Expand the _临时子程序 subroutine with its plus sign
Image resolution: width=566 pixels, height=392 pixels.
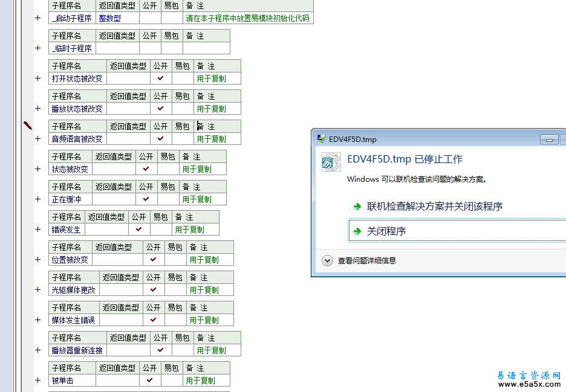(38, 48)
